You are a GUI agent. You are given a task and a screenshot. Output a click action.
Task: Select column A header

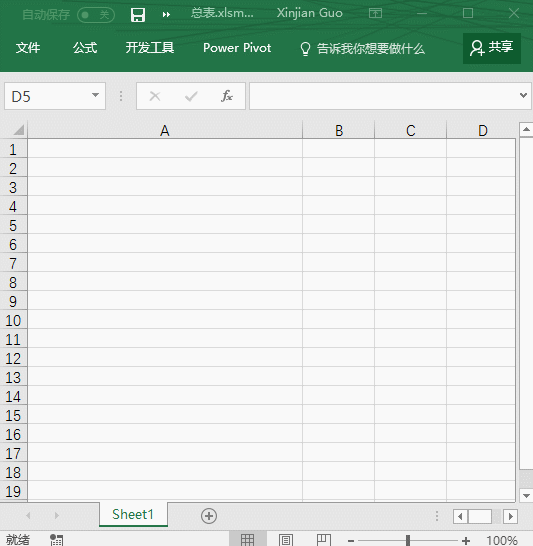point(165,131)
